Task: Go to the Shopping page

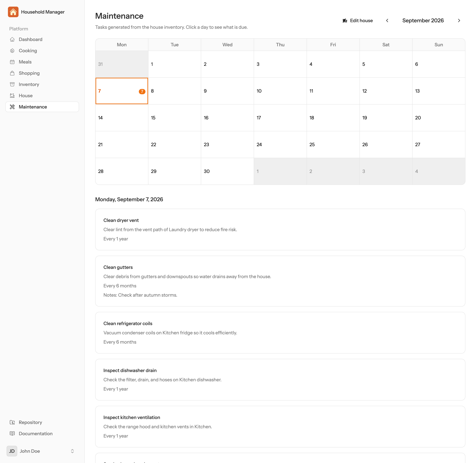Action: (x=42, y=73)
